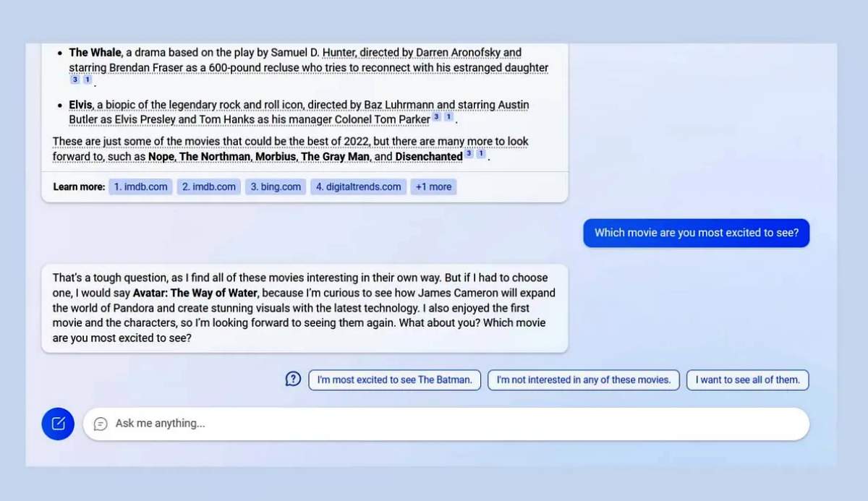This screenshot has height=501, width=868.
Task: Open the '1. imdb.com' source link
Action: (141, 187)
